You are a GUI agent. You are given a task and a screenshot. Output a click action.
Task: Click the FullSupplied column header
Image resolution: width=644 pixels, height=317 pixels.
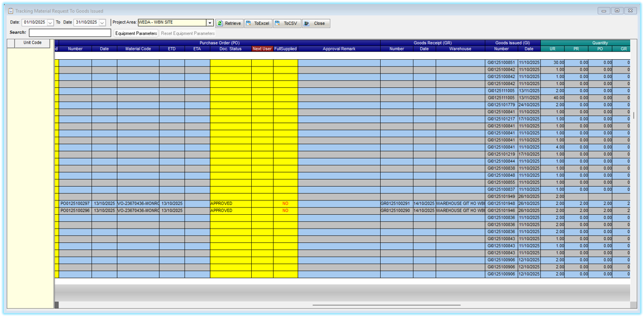pos(286,48)
